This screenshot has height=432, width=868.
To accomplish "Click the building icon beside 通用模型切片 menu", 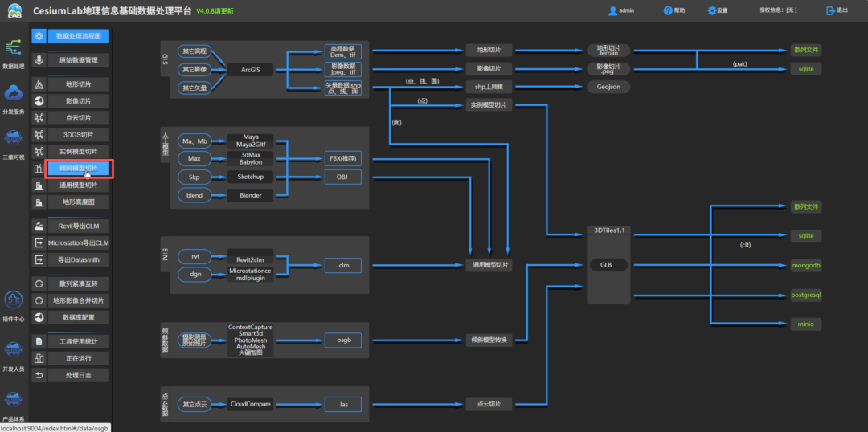I will click(x=39, y=185).
